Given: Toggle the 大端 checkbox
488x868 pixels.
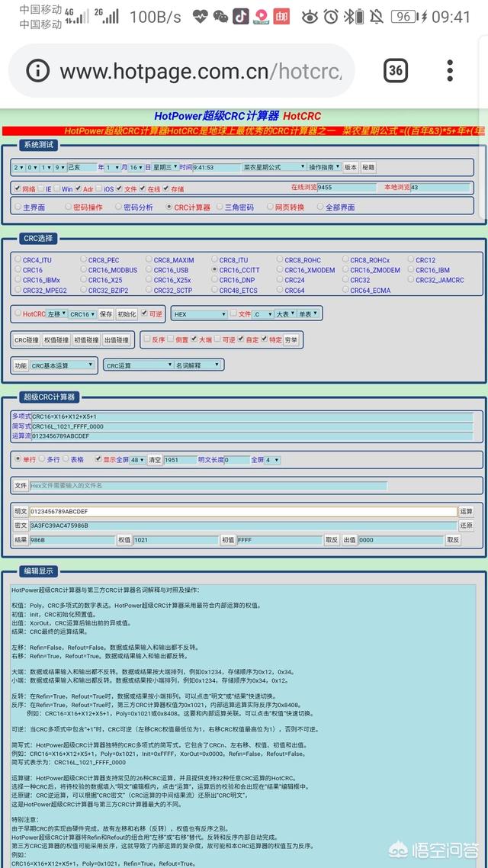Looking at the screenshot, I should point(194,339).
